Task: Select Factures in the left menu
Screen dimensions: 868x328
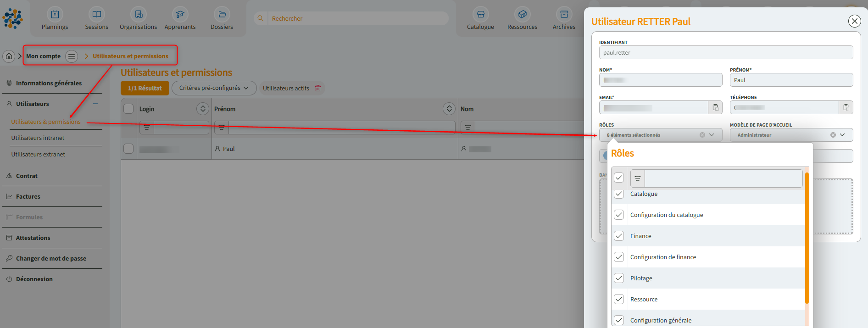Action: 28,196
